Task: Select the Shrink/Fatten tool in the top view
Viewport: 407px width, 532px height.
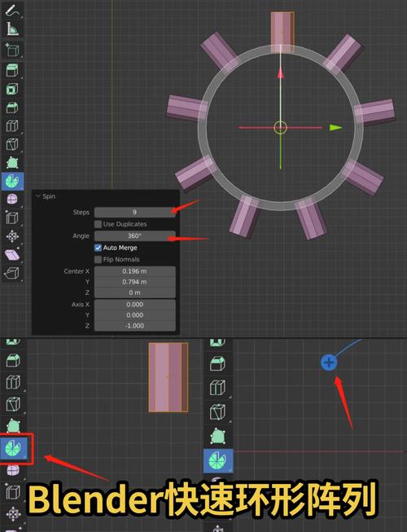Action: tap(12, 236)
